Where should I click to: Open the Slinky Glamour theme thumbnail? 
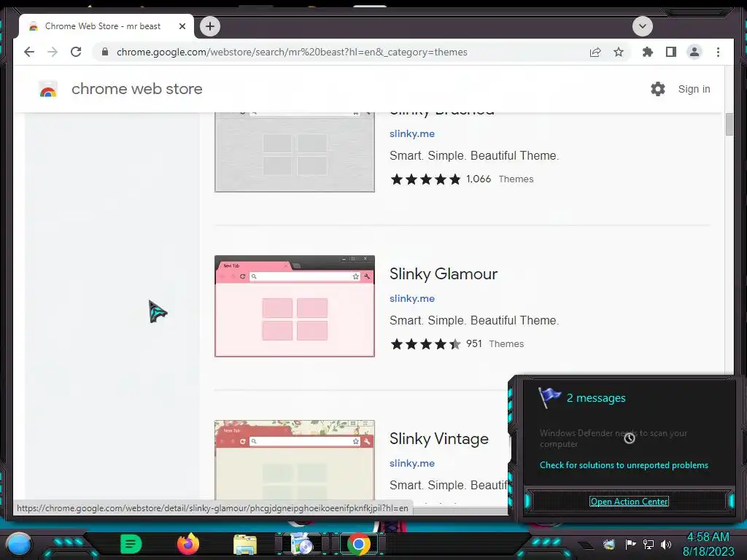295,306
